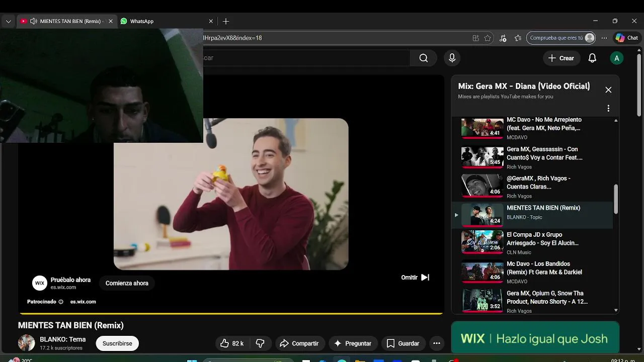The image size is (644, 362).
Task: Select the Cuentas Claras playlist item
Action: pos(533,186)
